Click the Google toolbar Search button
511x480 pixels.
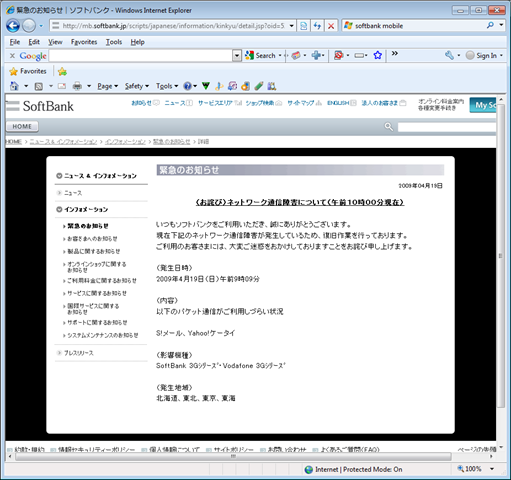tap(260, 56)
